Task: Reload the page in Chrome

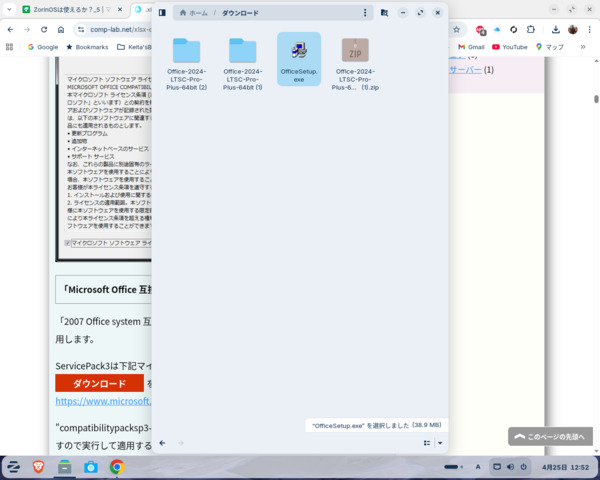Action: (x=44, y=29)
